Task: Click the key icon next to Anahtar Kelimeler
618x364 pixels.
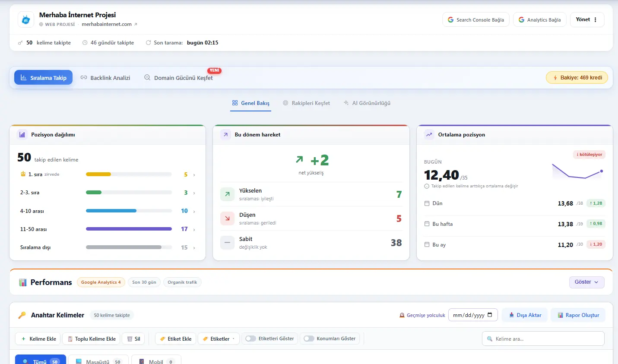Action: (x=22, y=315)
